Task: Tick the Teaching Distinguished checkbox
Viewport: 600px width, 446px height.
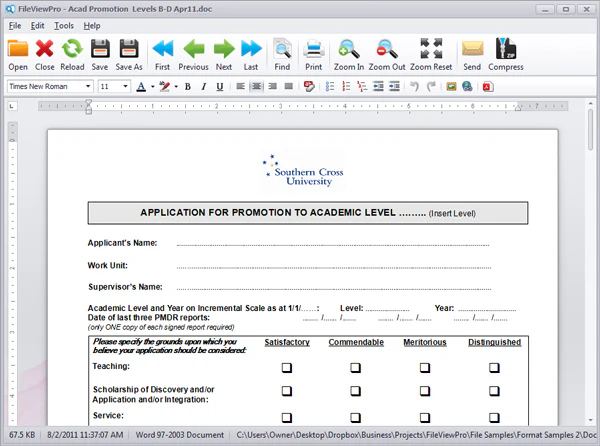Action: click(494, 368)
